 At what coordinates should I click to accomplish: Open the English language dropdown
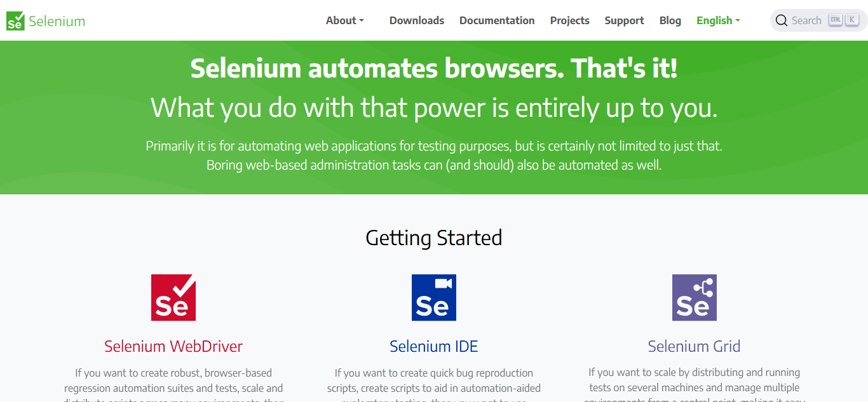pyautogui.click(x=718, y=20)
